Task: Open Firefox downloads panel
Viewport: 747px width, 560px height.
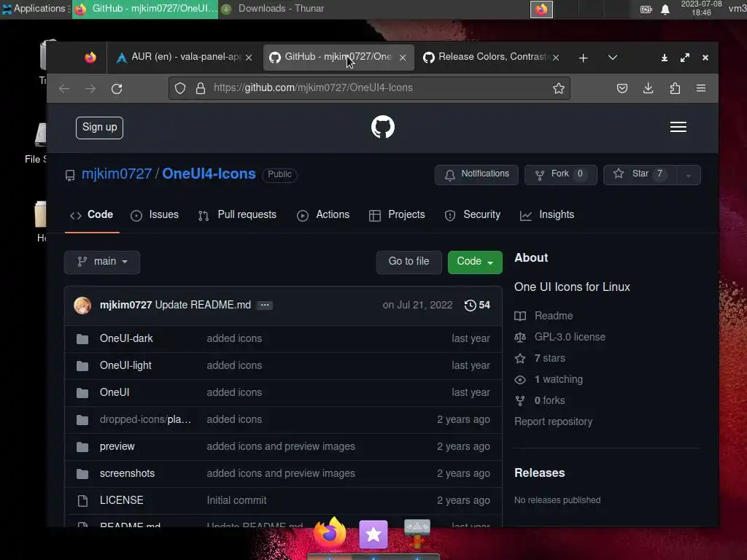Action: [x=648, y=88]
